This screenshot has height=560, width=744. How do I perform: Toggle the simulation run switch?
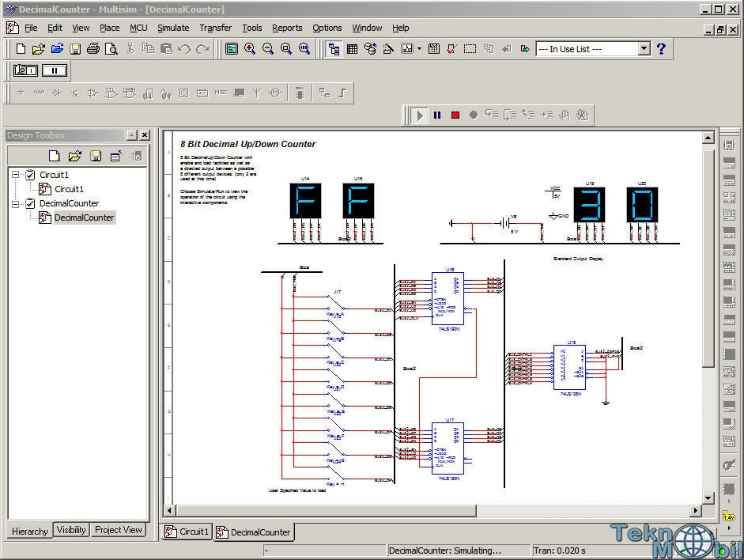coord(25,70)
